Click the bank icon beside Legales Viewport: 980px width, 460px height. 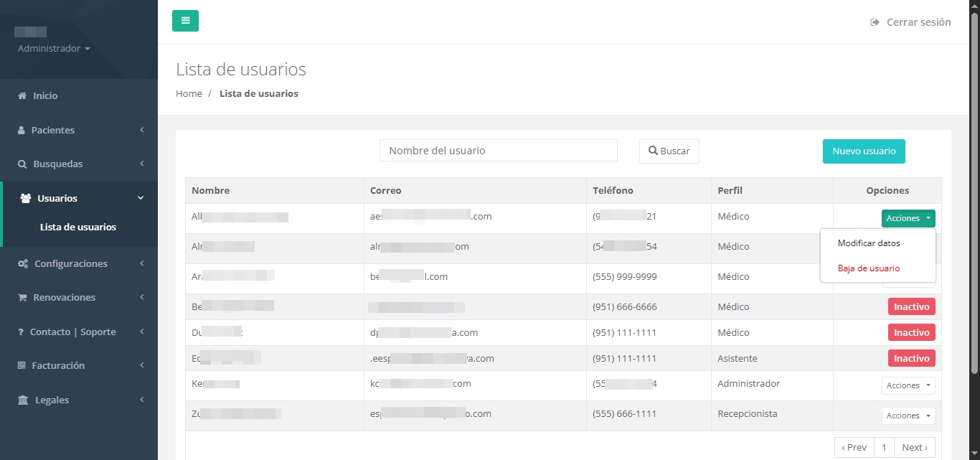click(x=23, y=400)
